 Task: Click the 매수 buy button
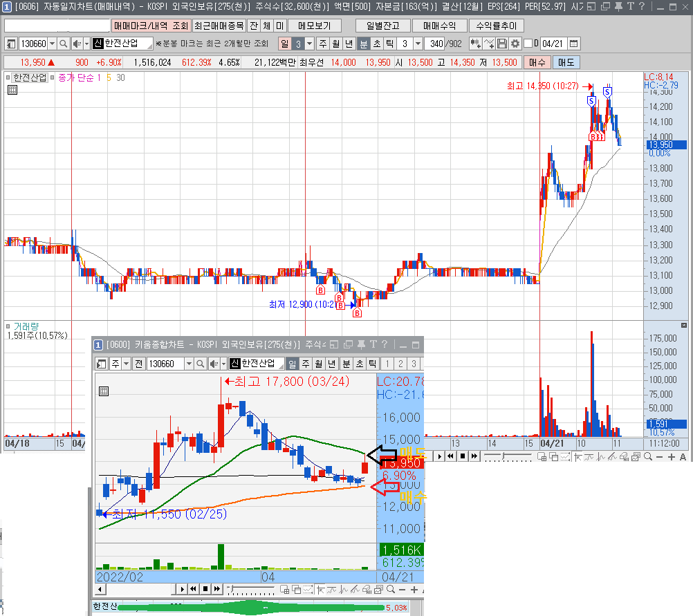click(x=537, y=62)
